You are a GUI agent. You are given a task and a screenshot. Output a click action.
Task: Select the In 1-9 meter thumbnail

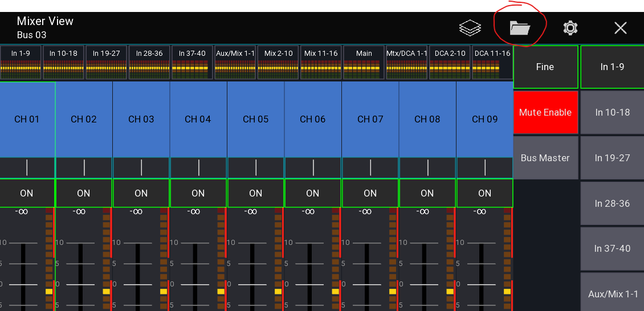point(21,62)
